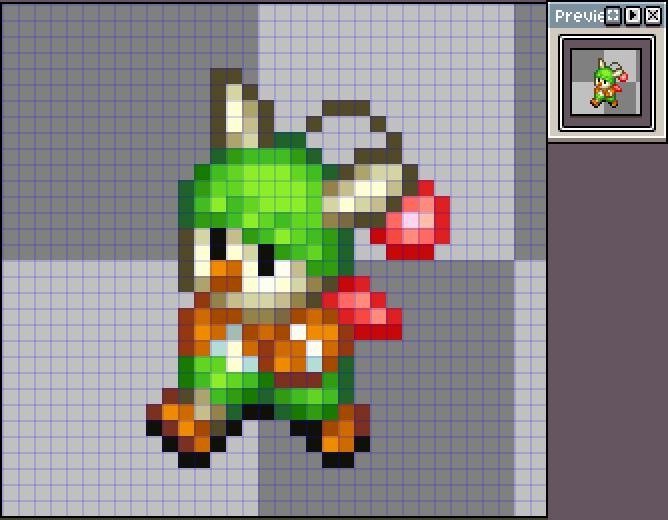Click the upper red flower on the canvas
The image size is (668, 520).
[410, 220]
